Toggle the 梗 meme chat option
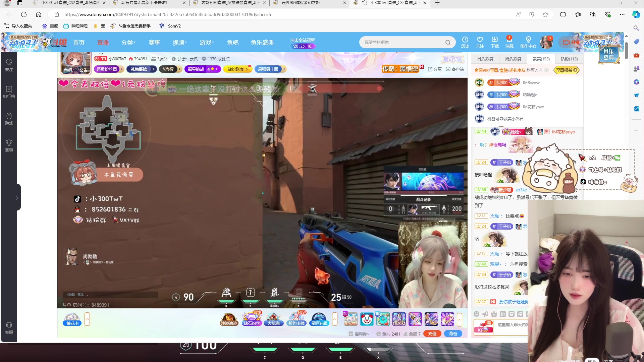 [x=520, y=314]
